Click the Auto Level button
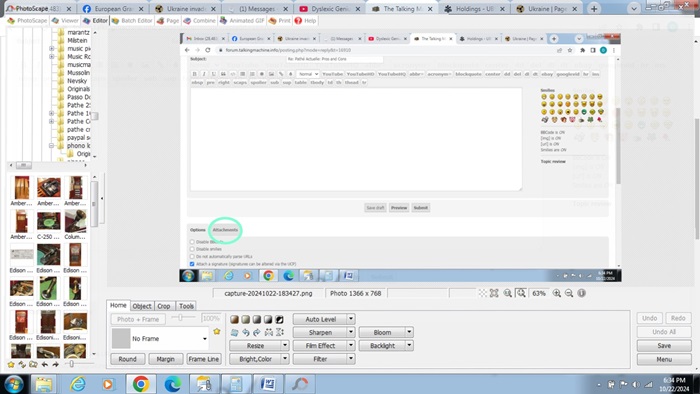Viewport: 700px width, 394px height. click(321, 319)
